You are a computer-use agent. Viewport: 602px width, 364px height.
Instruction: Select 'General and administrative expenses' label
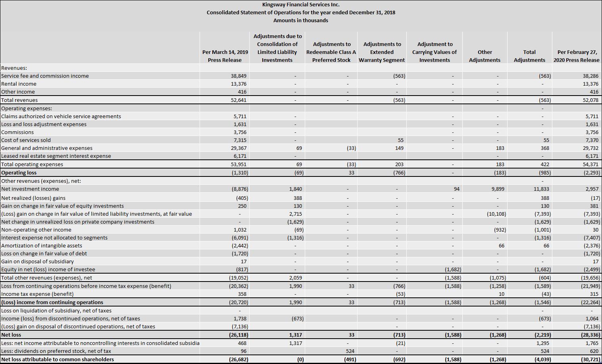point(47,148)
